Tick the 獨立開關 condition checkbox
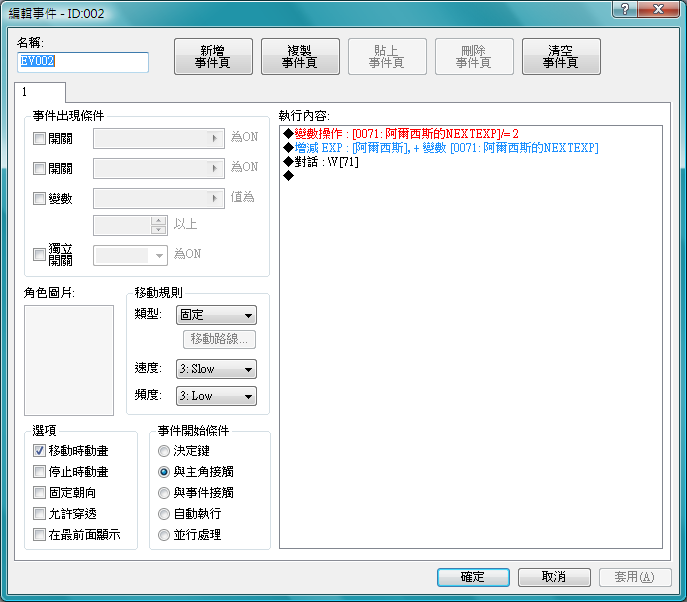Viewport: 687px width, 602px height. point(39,254)
